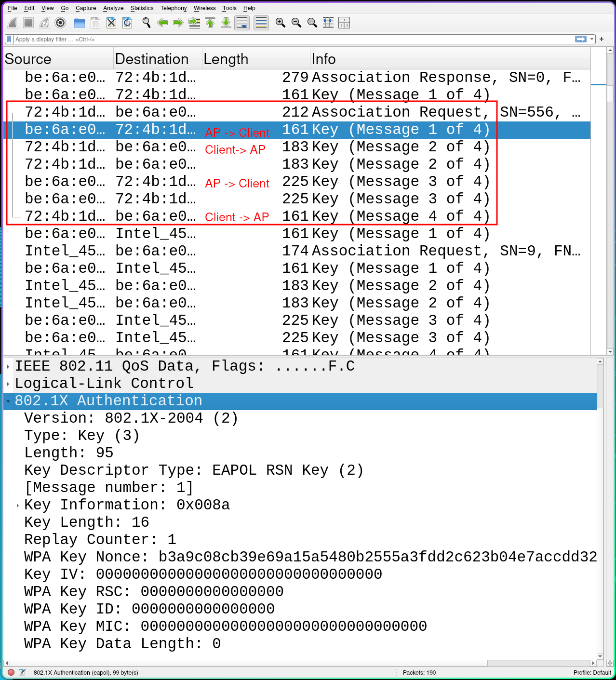Apply display filter arrow button

click(x=581, y=39)
